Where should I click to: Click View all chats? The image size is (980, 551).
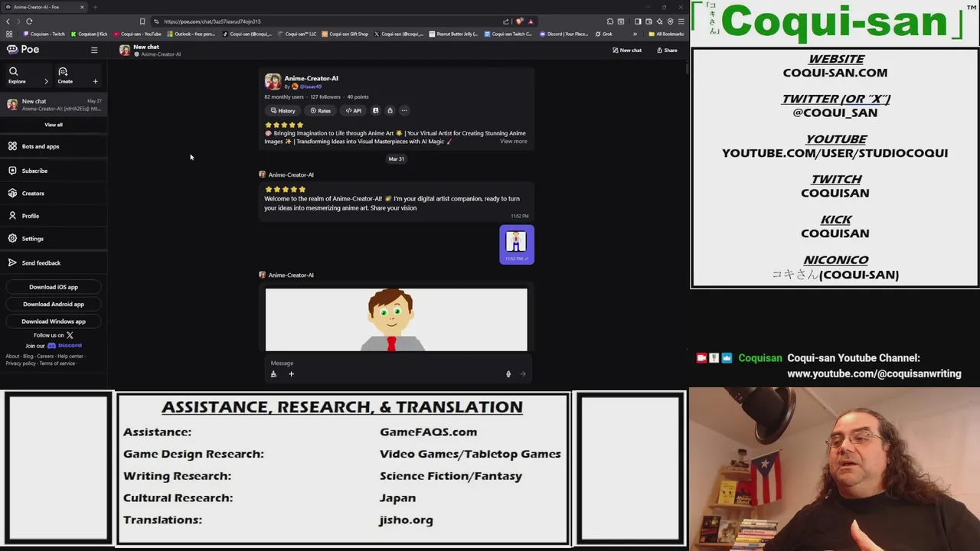(x=54, y=125)
